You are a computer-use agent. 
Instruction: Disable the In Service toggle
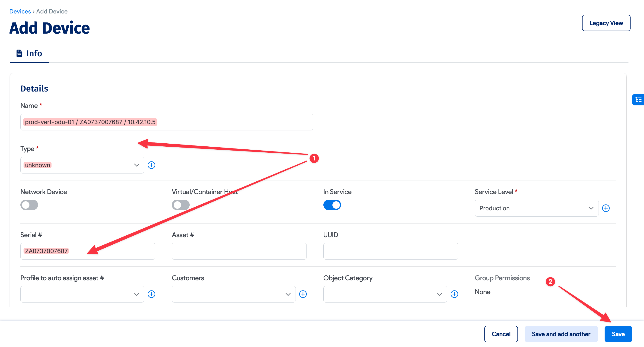point(332,205)
